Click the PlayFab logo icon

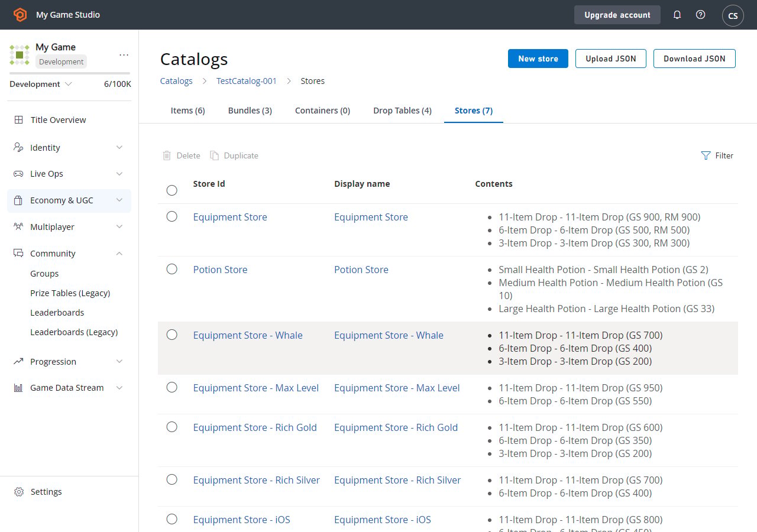20,15
